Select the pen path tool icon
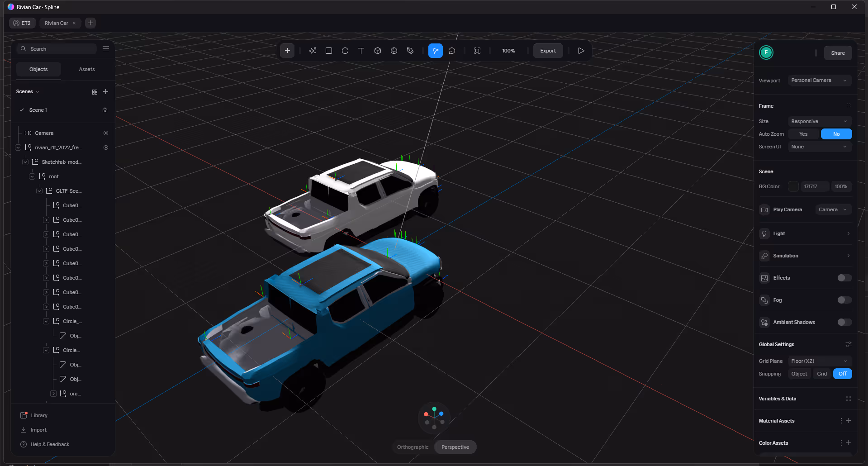 (410, 51)
